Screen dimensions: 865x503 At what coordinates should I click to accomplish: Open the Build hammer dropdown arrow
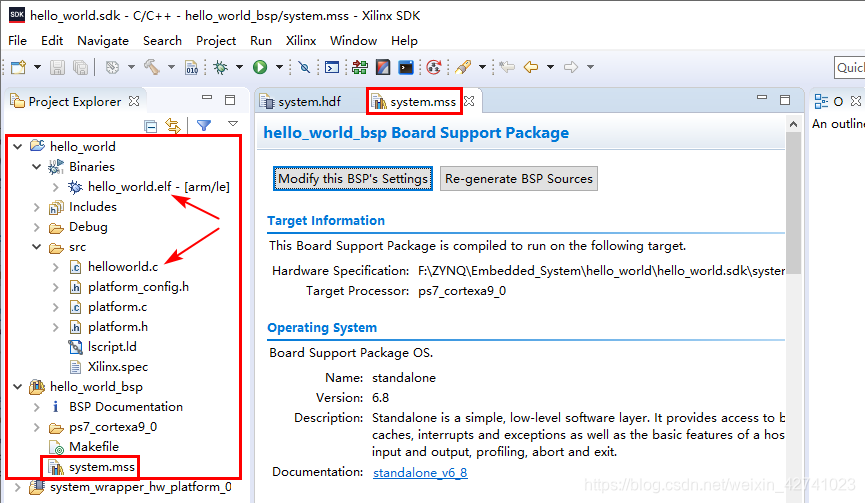tap(171, 67)
